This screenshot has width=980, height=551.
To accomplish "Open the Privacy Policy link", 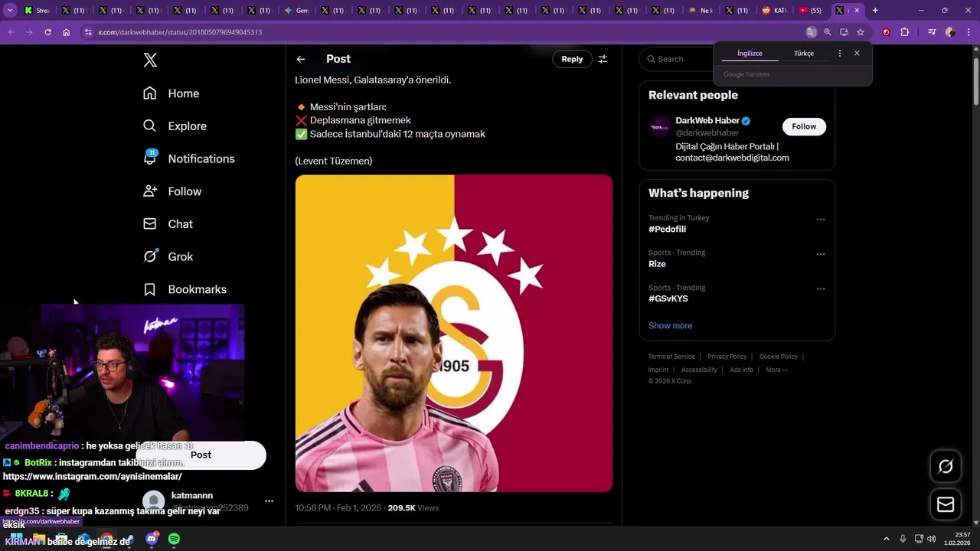I will pyautogui.click(x=727, y=357).
